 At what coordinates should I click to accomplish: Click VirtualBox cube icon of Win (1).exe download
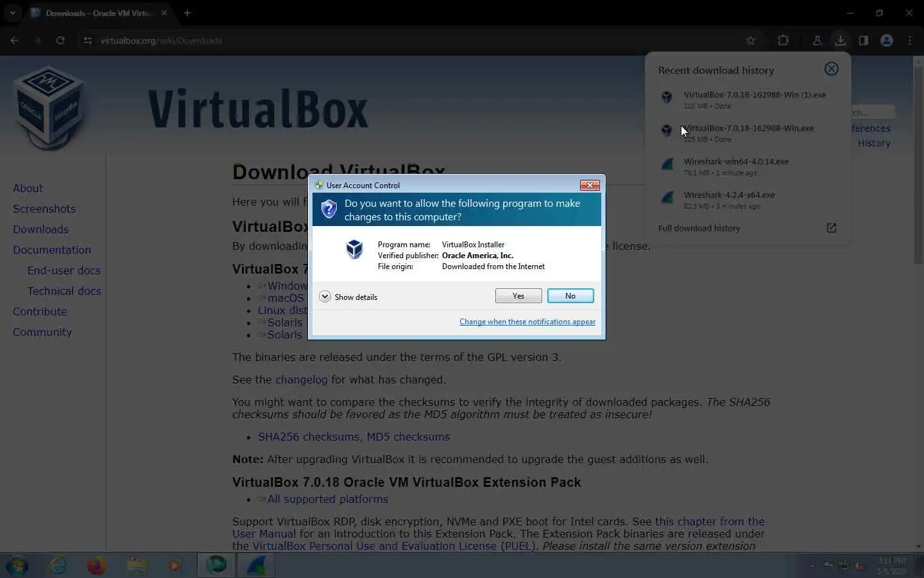click(x=667, y=97)
